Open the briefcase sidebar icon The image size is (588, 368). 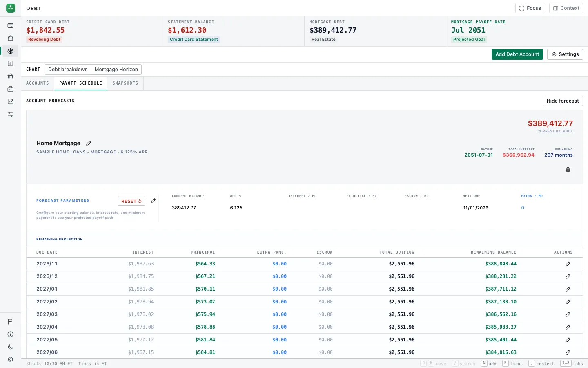[11, 89]
